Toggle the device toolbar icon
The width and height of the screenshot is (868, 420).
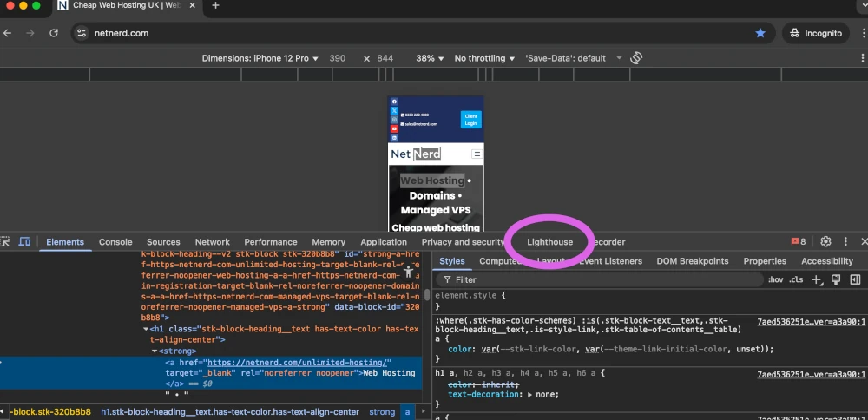25,242
